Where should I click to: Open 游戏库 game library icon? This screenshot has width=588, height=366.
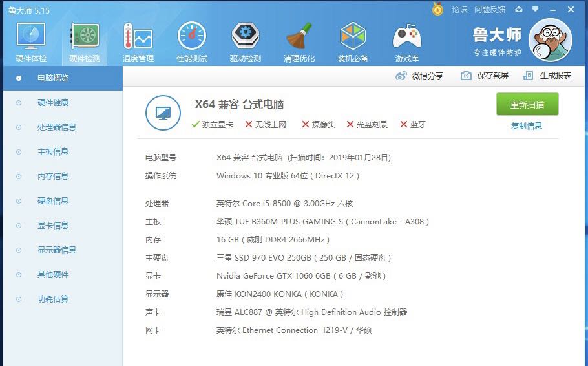[406, 42]
